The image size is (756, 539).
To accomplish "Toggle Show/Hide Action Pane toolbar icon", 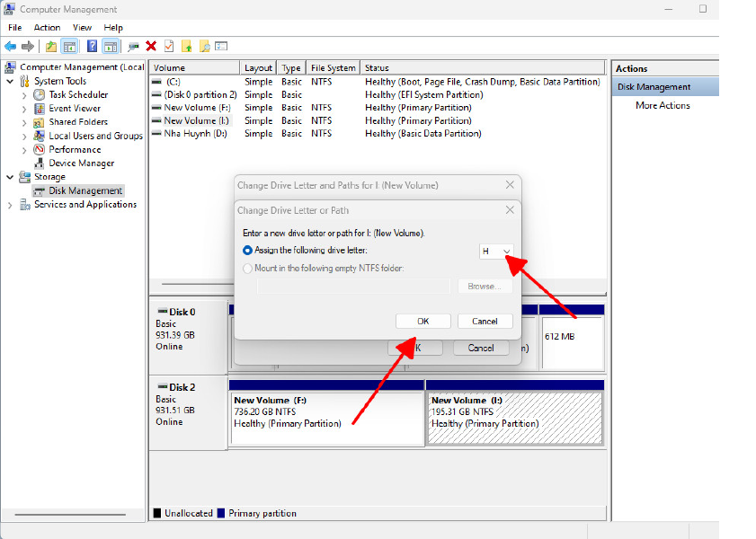I will 111,46.
